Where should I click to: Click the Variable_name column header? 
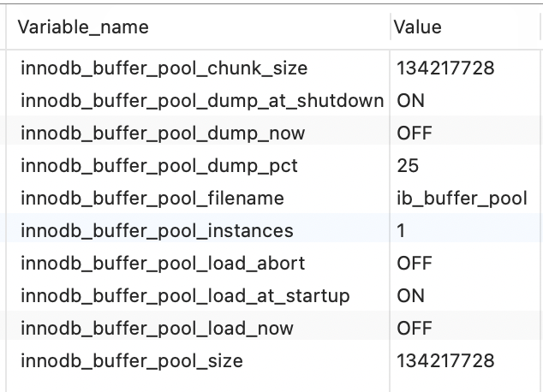coord(83,27)
